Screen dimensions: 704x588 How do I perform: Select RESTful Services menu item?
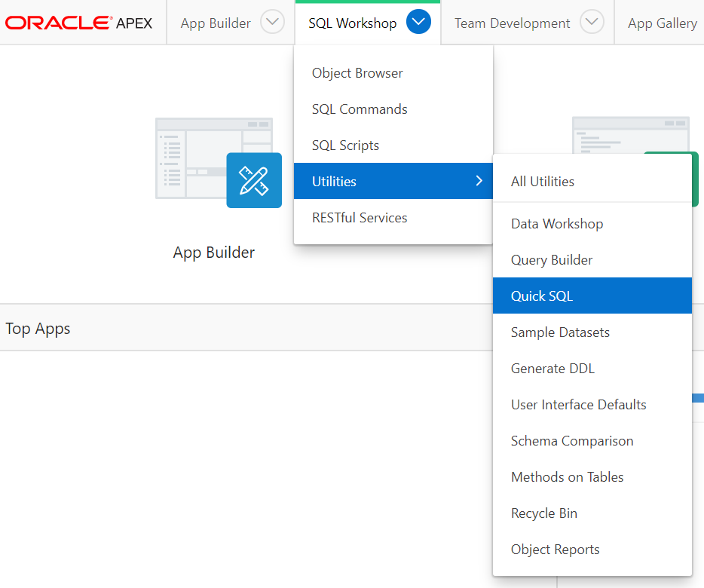pos(360,218)
